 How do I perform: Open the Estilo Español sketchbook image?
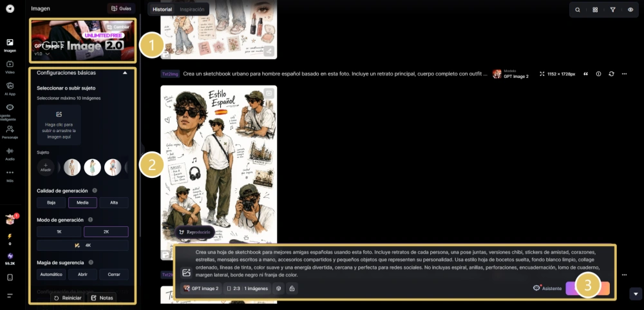(x=218, y=173)
